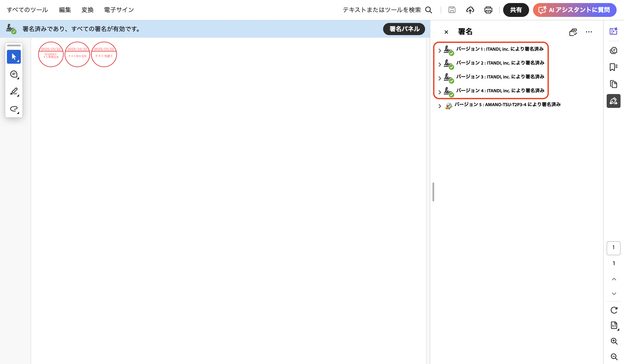Click the 共有 share button
624x364 pixels.
[516, 10]
